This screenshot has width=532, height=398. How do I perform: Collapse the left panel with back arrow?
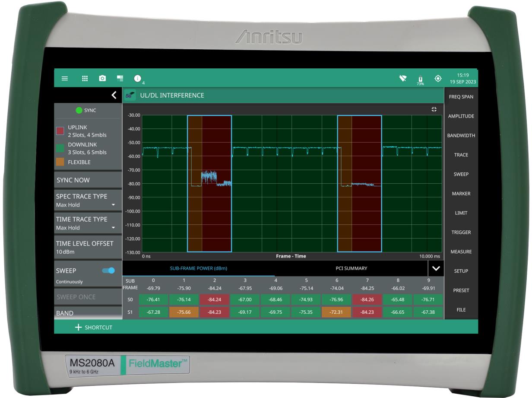pos(114,95)
